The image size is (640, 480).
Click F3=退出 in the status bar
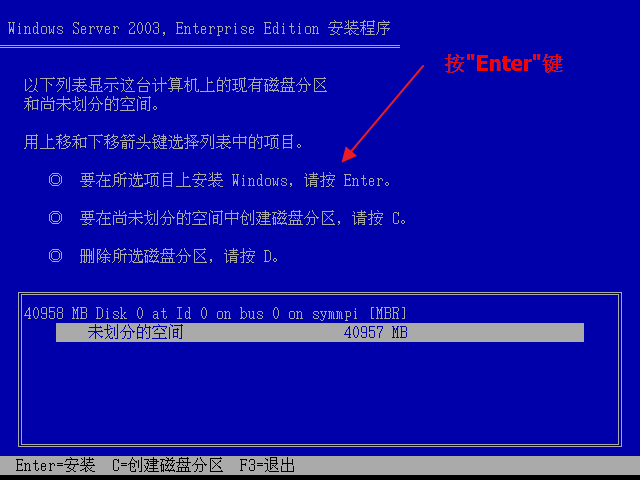click(x=267, y=465)
